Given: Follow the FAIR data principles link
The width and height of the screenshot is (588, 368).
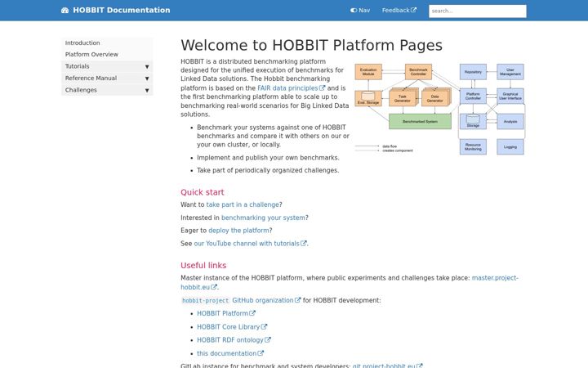Looking at the screenshot, I should click(x=291, y=88).
